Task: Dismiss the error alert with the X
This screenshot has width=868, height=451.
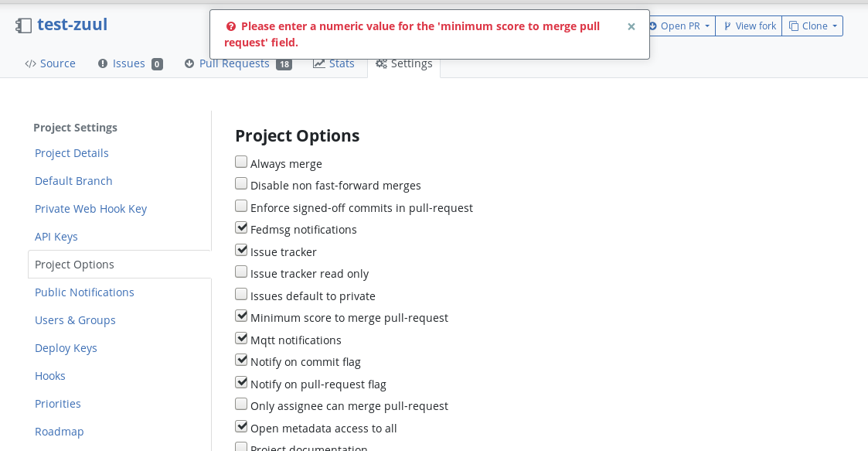Action: click(x=631, y=26)
